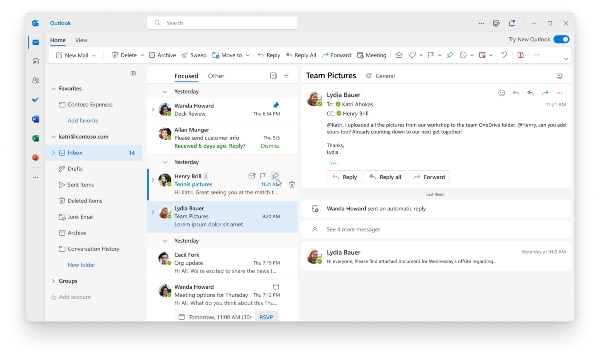The height and width of the screenshot is (360, 600).
Task: Click Reply all button below message
Action: pyautogui.click(x=385, y=177)
